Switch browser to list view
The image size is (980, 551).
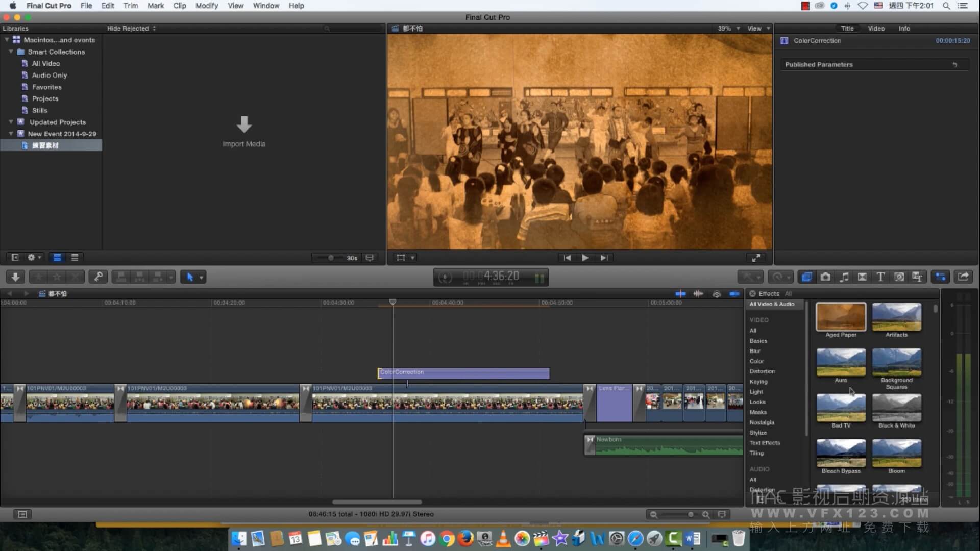pyautogui.click(x=75, y=258)
